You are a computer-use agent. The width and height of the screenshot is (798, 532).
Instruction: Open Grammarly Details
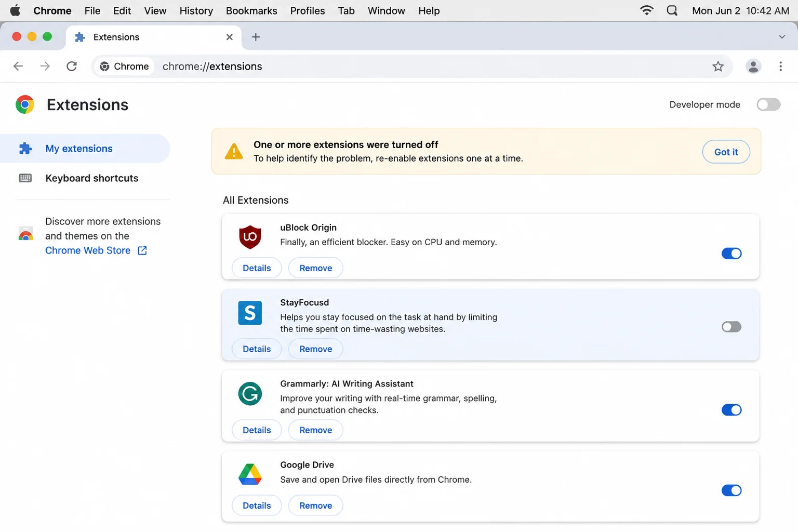(x=257, y=430)
